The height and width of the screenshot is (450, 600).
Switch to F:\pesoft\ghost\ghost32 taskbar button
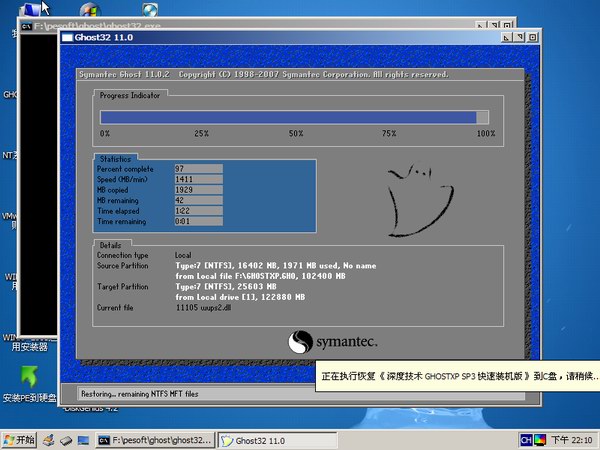click(155, 440)
